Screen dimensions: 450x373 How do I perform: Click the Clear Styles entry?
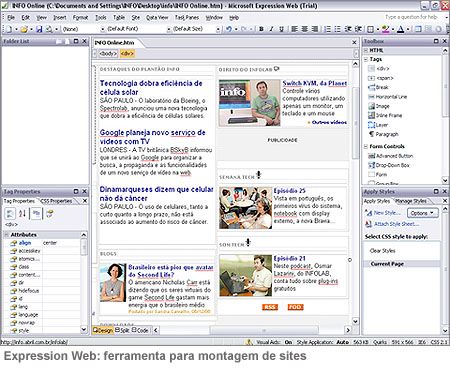(382, 251)
